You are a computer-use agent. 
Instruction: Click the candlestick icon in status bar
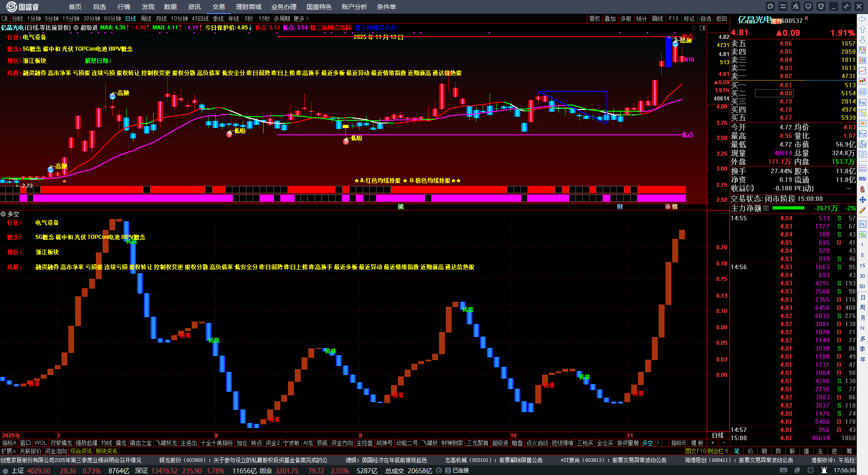(x=797, y=470)
